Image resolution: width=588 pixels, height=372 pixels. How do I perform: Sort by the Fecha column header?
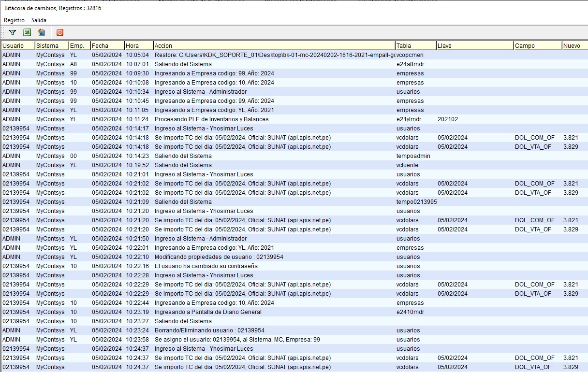tap(107, 45)
